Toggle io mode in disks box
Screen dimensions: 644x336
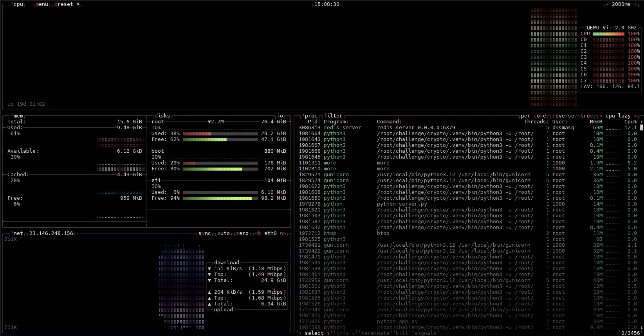coord(280,116)
